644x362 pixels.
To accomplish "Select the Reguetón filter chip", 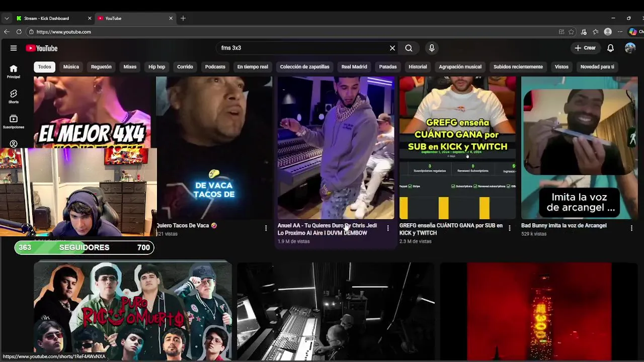I will click(101, 66).
